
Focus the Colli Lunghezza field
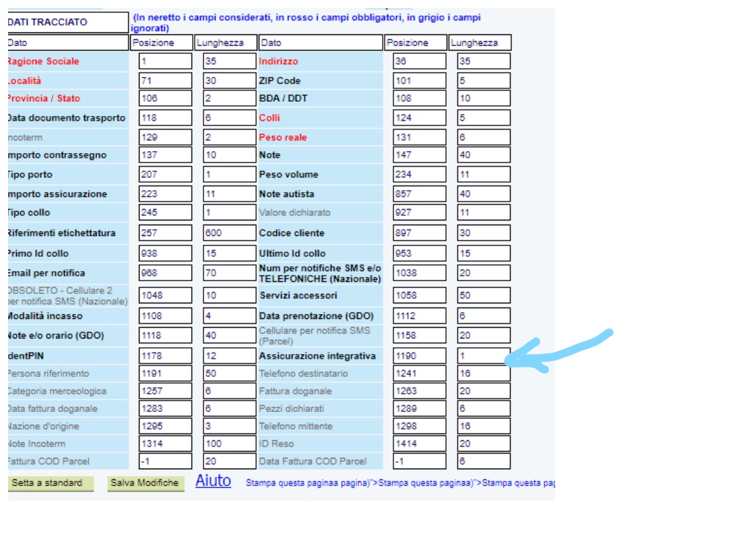[x=484, y=118]
